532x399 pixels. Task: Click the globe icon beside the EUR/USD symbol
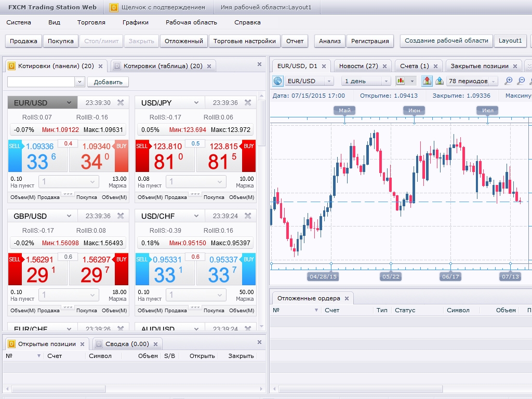point(277,81)
